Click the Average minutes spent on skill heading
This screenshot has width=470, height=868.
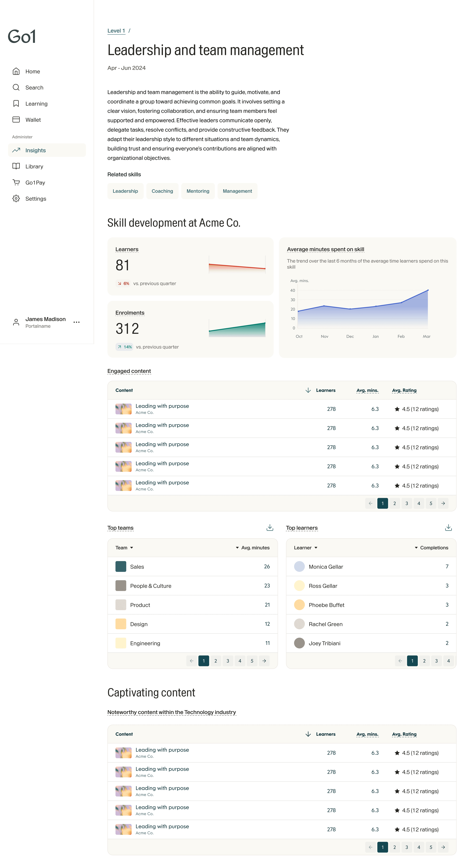point(325,249)
